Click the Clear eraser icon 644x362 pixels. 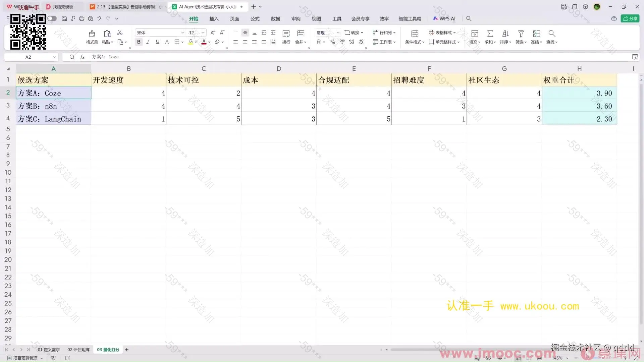217,42
